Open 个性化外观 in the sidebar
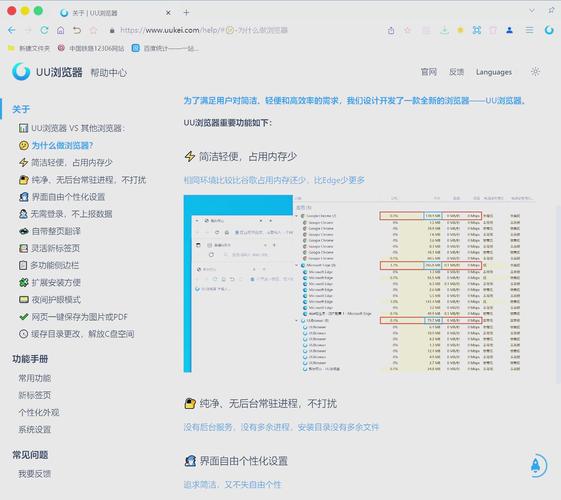The height and width of the screenshot is (500, 561). [x=39, y=412]
